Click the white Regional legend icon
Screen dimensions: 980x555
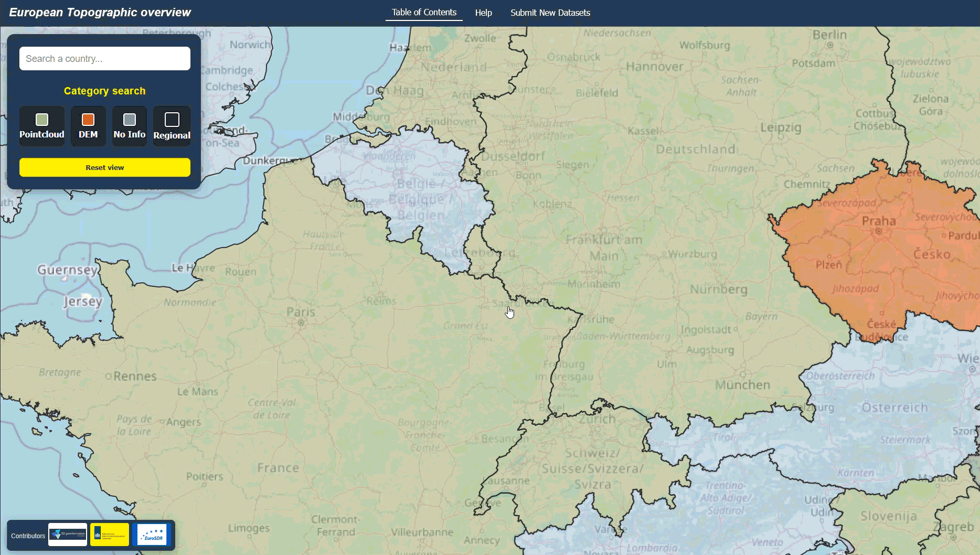tap(172, 120)
